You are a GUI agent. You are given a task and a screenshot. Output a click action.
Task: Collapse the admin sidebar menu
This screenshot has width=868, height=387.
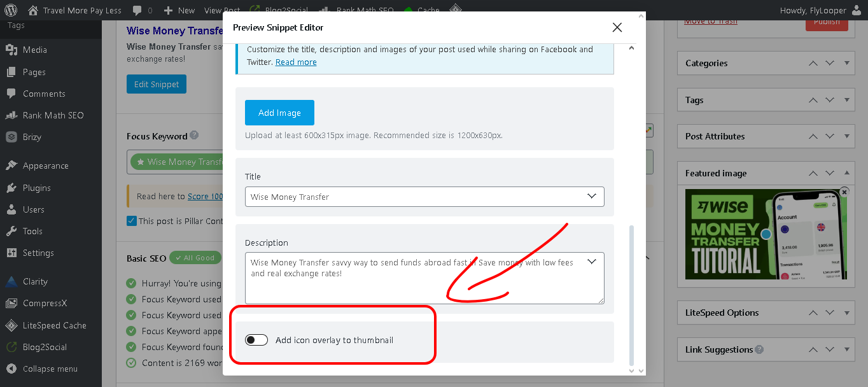click(51, 369)
